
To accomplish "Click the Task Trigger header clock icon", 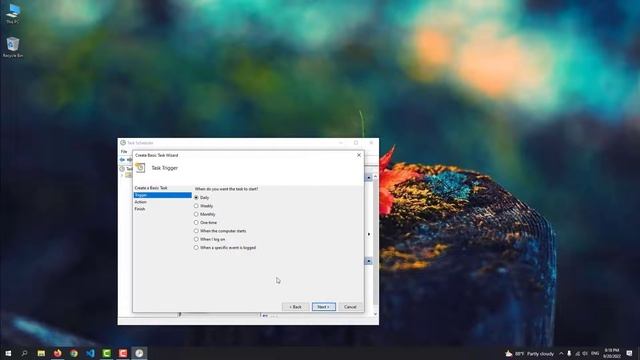I will point(140,168).
